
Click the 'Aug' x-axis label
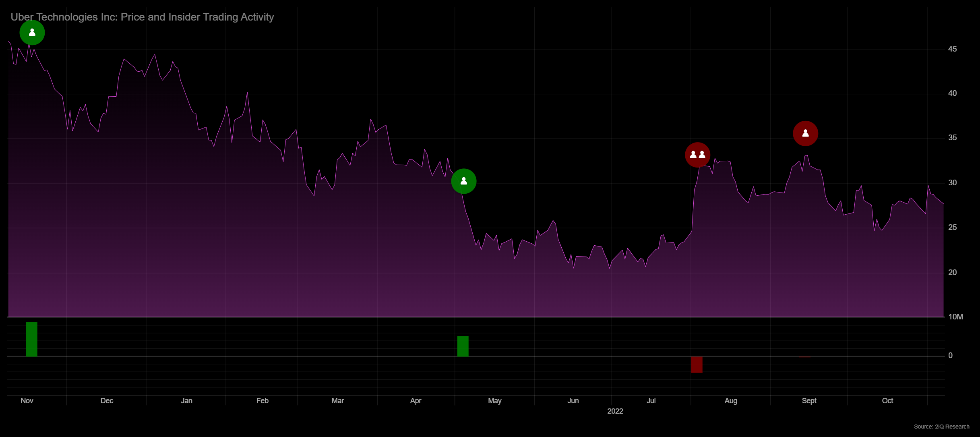[x=731, y=401]
